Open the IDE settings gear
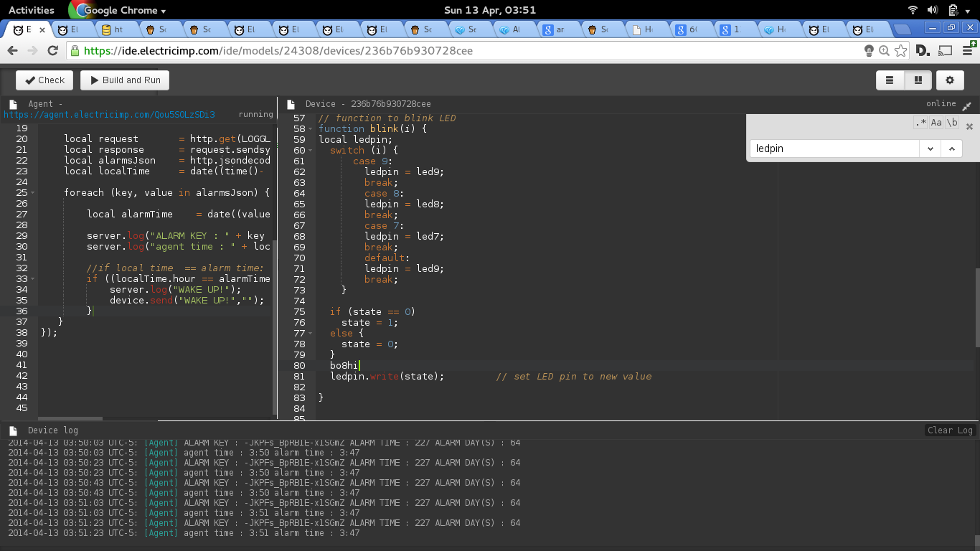The image size is (980, 551). (950, 80)
